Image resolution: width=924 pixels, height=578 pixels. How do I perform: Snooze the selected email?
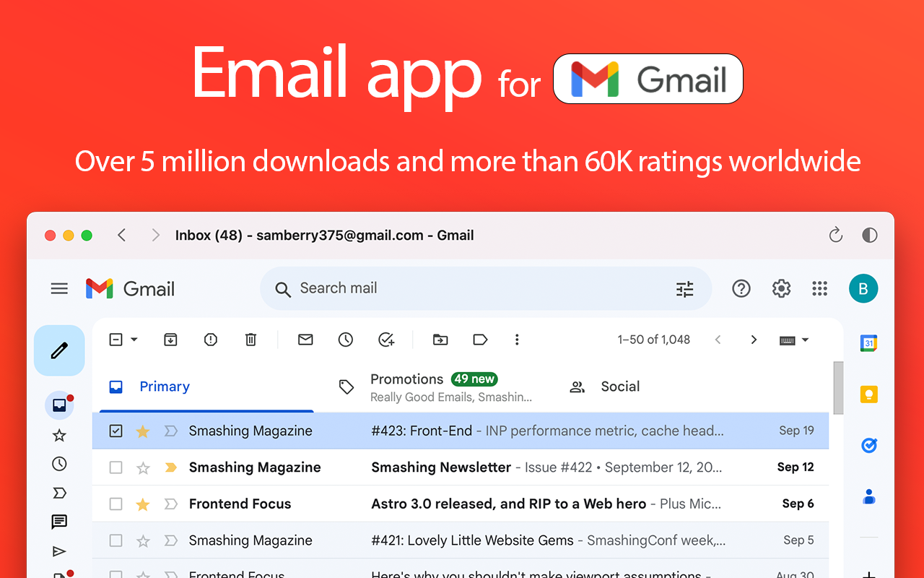[346, 340]
